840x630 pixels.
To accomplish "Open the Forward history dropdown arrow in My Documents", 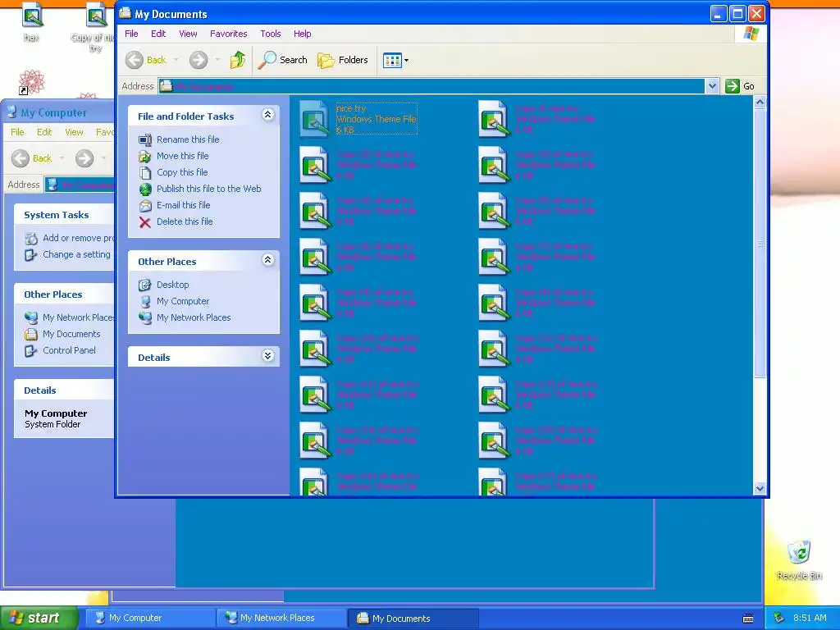I will click(217, 60).
